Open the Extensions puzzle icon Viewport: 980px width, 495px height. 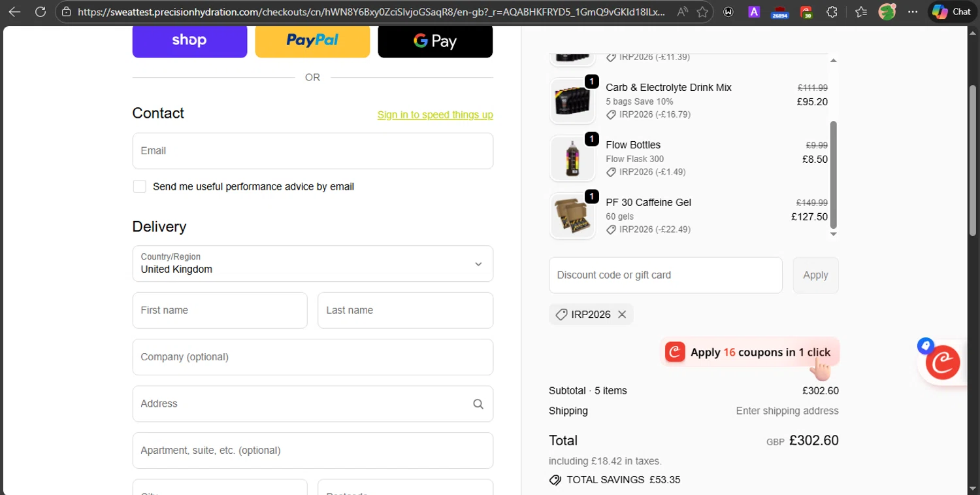tap(832, 12)
